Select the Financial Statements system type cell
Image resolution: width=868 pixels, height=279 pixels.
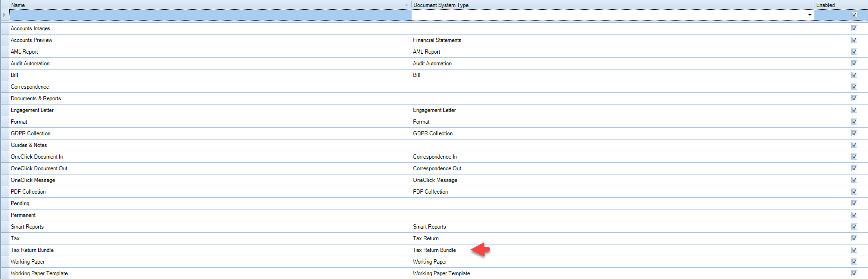coord(613,40)
